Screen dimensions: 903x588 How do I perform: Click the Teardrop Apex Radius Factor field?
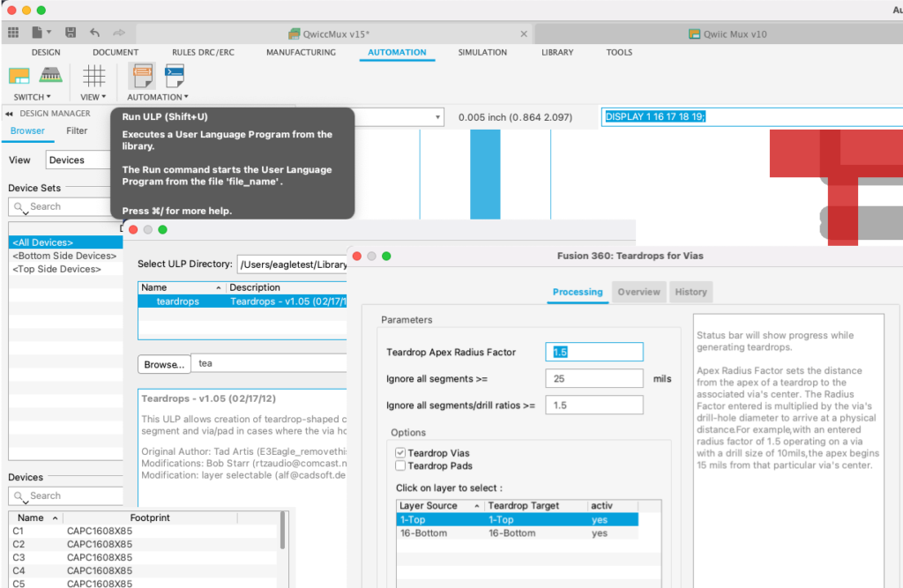tap(593, 352)
